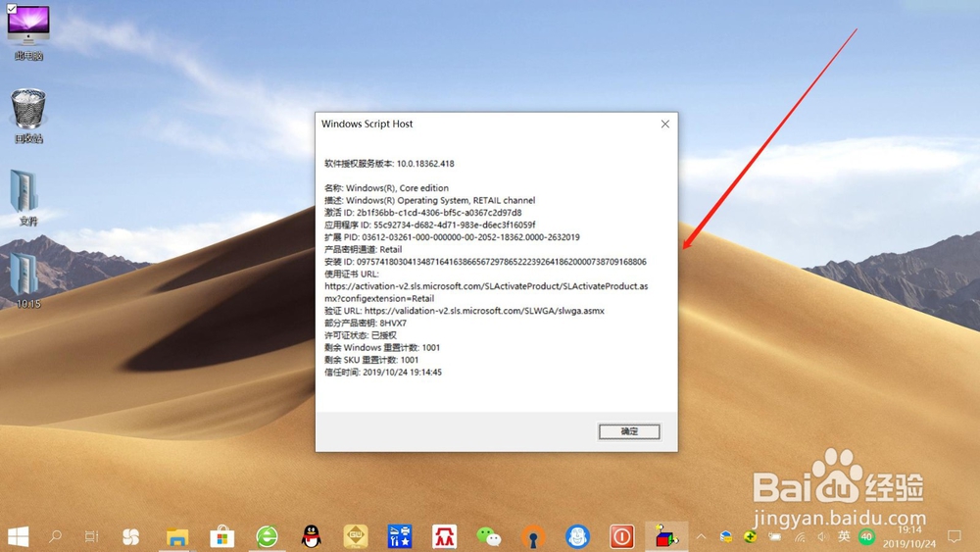Image resolution: width=980 pixels, height=552 pixels.
Task: Switch input method via 英 indicator
Action: pyautogui.click(x=845, y=535)
